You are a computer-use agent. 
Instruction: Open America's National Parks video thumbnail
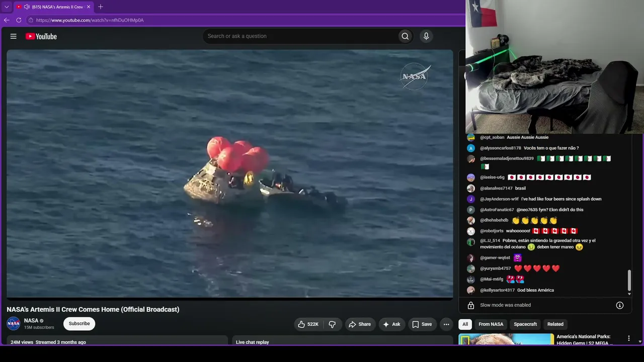click(506, 340)
